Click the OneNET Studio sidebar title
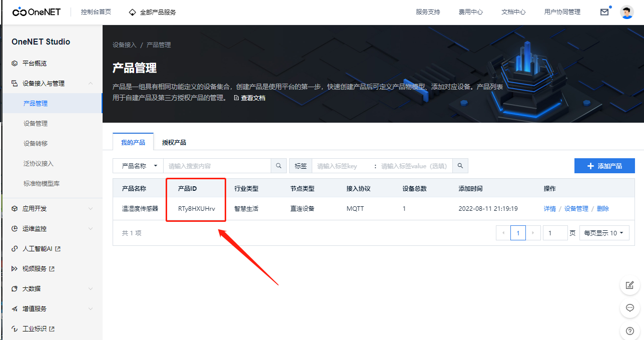This screenshot has height=340, width=644. tap(41, 42)
